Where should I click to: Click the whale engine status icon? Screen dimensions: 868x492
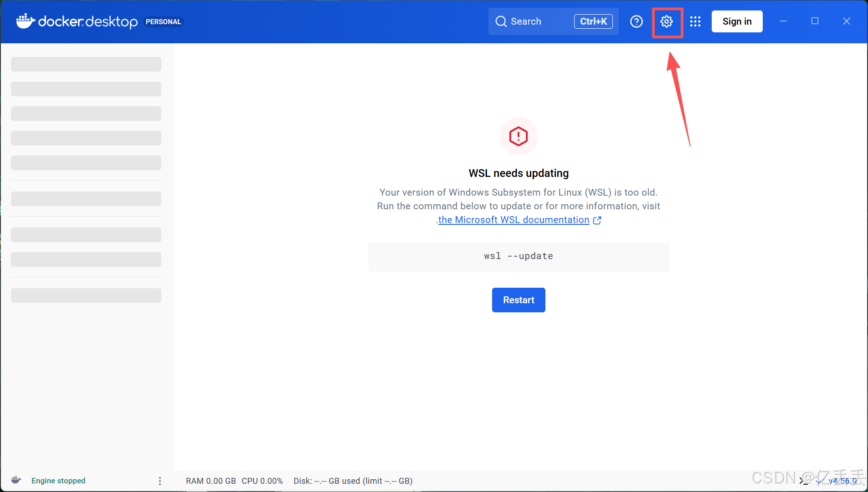[x=16, y=480]
